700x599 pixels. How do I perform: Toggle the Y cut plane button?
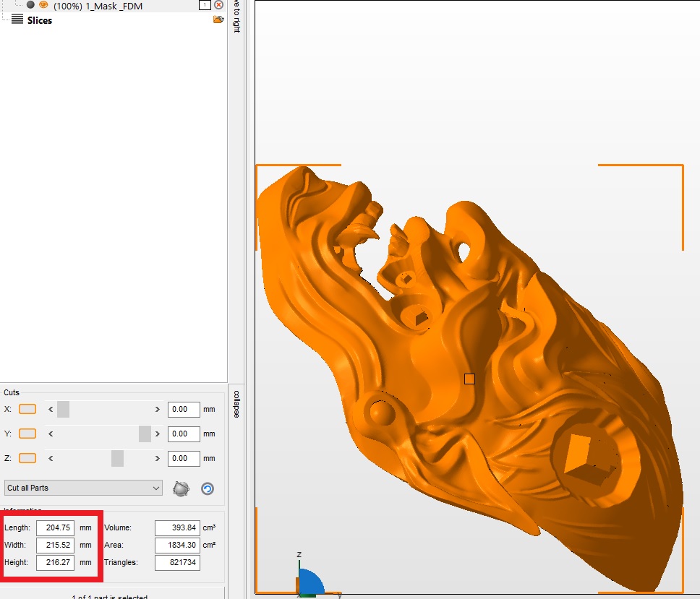coord(27,434)
